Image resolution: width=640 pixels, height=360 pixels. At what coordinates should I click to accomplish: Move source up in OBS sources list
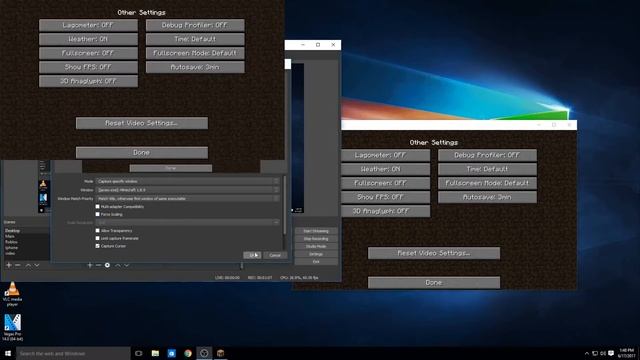[118, 265]
